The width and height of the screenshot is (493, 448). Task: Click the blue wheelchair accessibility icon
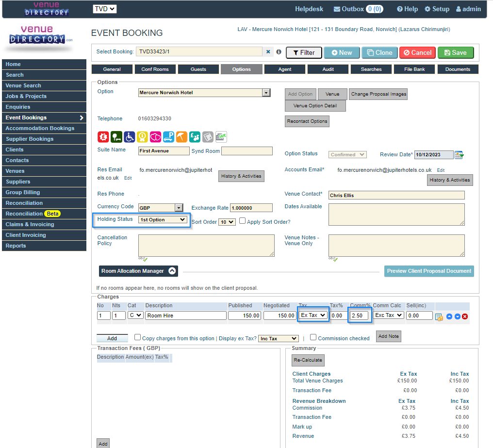(x=129, y=137)
